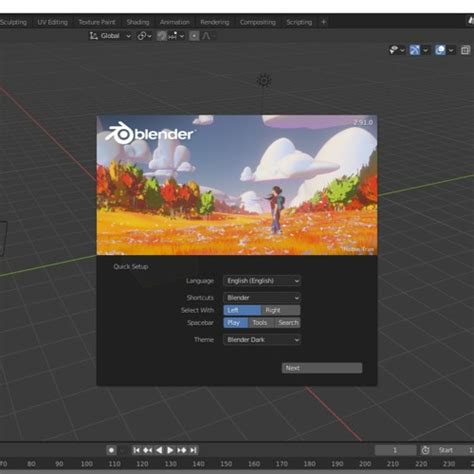Open the transform pivot point menu
474x474 pixels.
pos(145,36)
